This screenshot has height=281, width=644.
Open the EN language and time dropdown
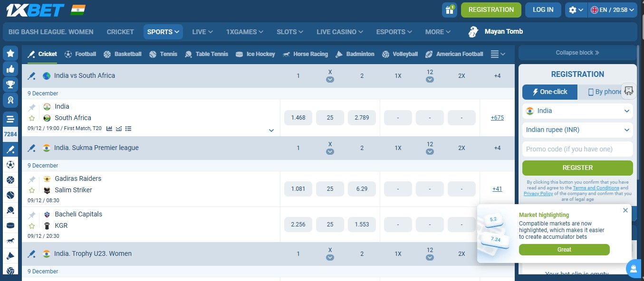pyautogui.click(x=613, y=9)
